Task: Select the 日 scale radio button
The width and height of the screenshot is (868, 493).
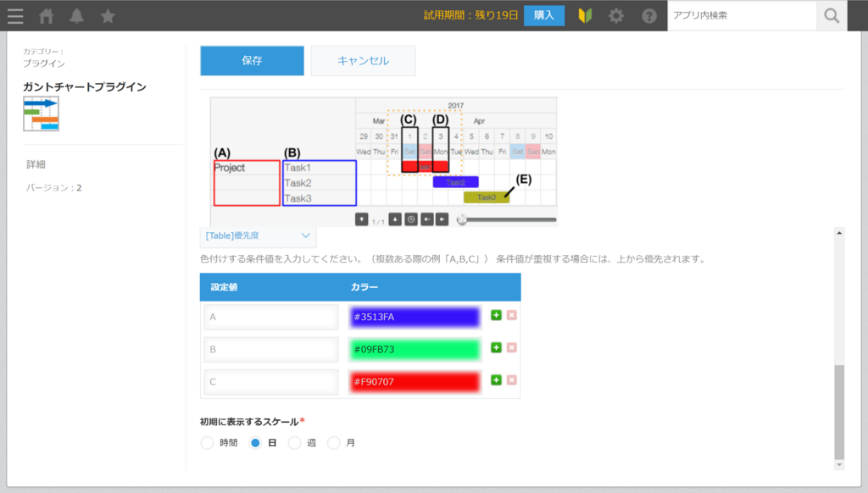Action: [x=255, y=443]
